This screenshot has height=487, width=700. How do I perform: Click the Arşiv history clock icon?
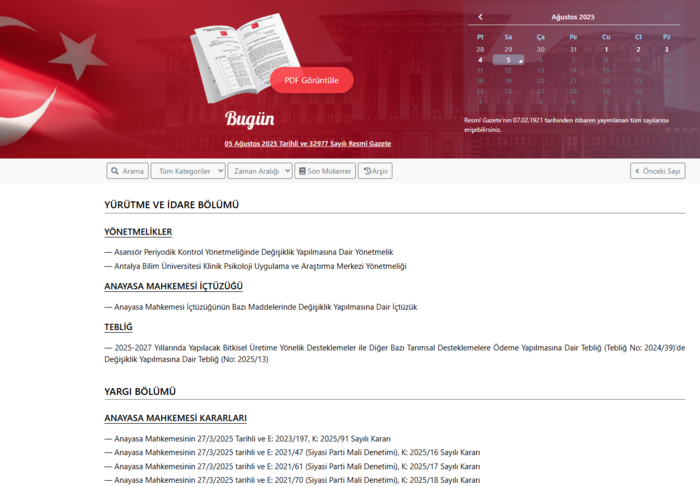pos(367,171)
